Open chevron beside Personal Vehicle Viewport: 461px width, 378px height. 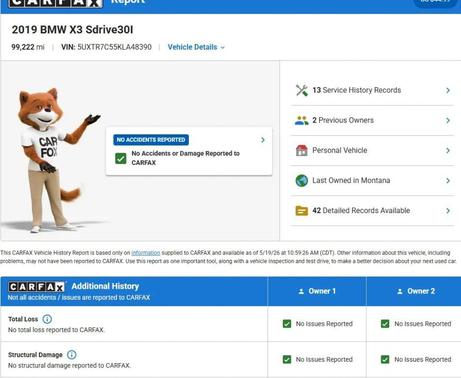(x=448, y=150)
